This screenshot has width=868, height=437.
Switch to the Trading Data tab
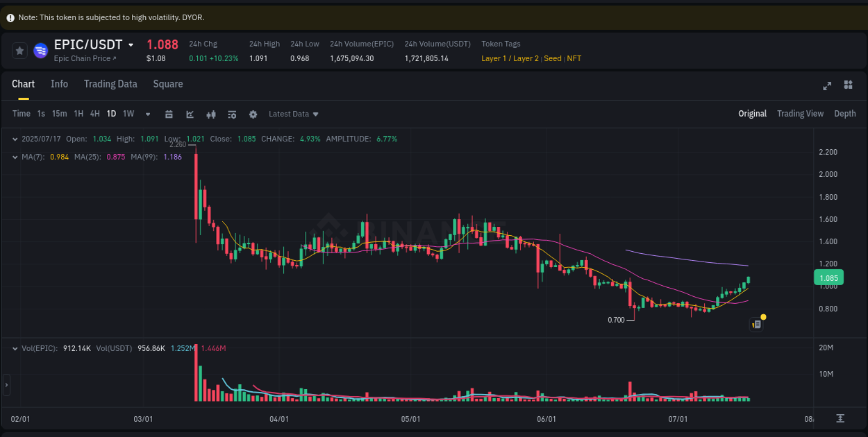point(110,84)
